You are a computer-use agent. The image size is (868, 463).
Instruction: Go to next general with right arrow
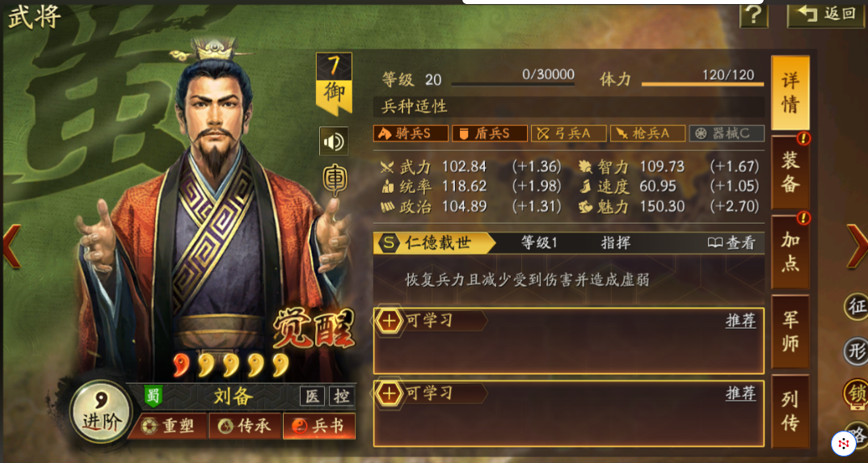pyautogui.click(x=857, y=246)
